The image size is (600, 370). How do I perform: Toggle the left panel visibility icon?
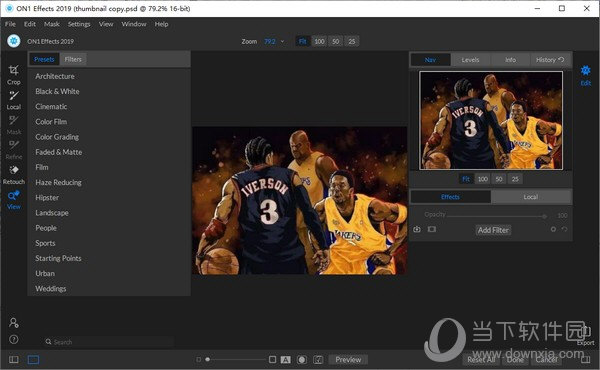[14, 360]
